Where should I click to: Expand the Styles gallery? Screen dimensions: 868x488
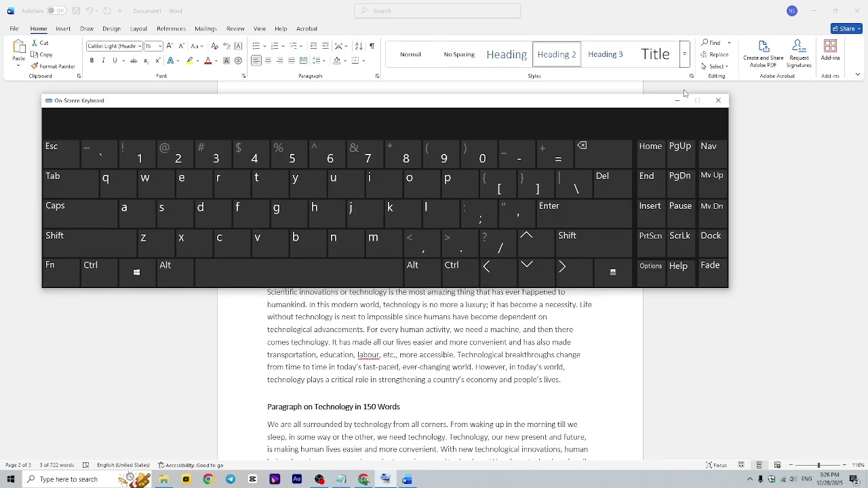(x=685, y=54)
